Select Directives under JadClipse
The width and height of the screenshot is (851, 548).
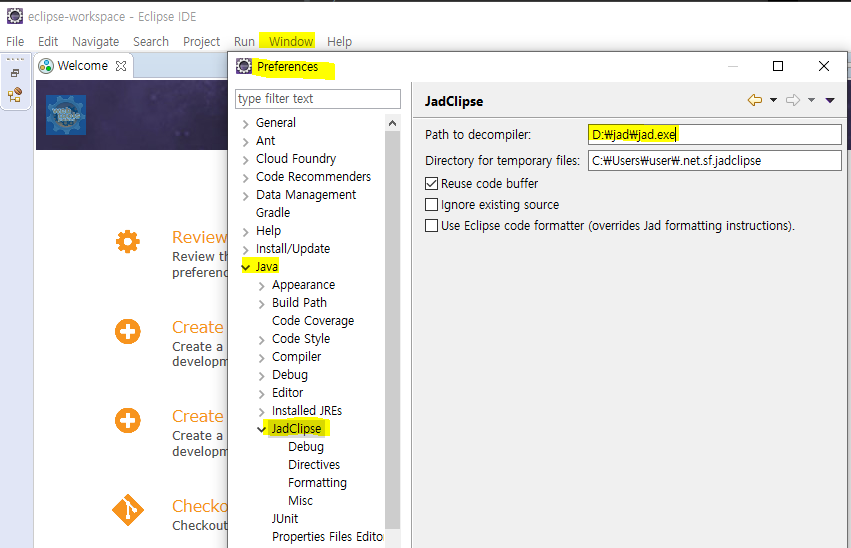click(314, 464)
